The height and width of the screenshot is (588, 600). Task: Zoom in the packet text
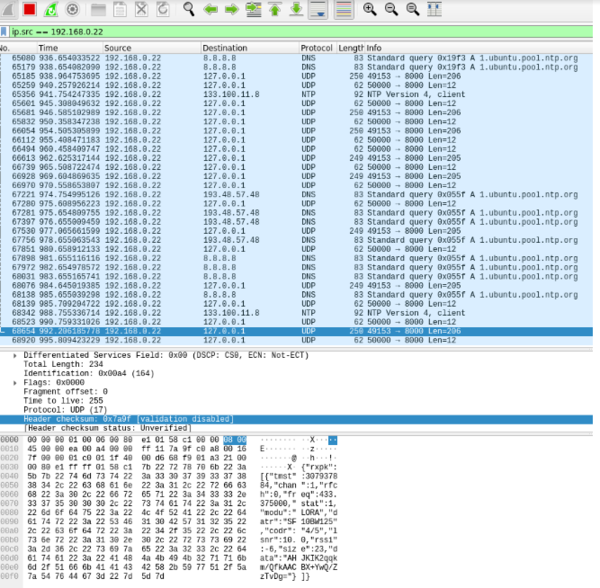click(x=370, y=9)
